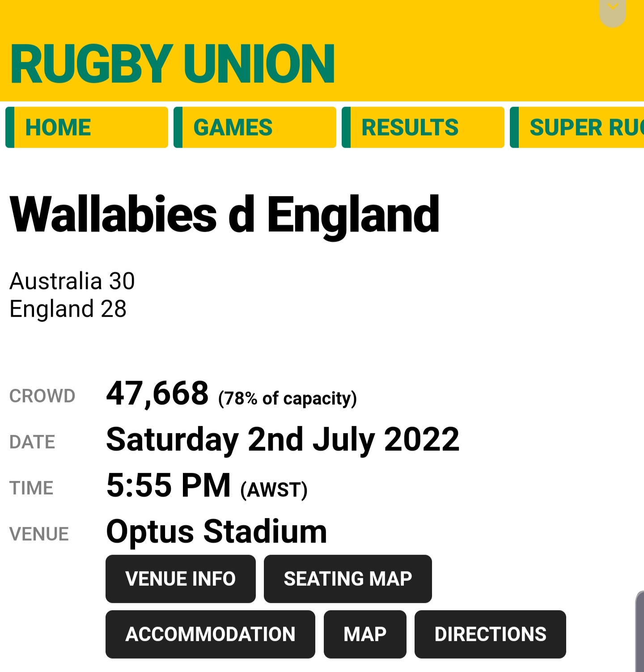Click the Wallabies d England heading

tap(225, 215)
